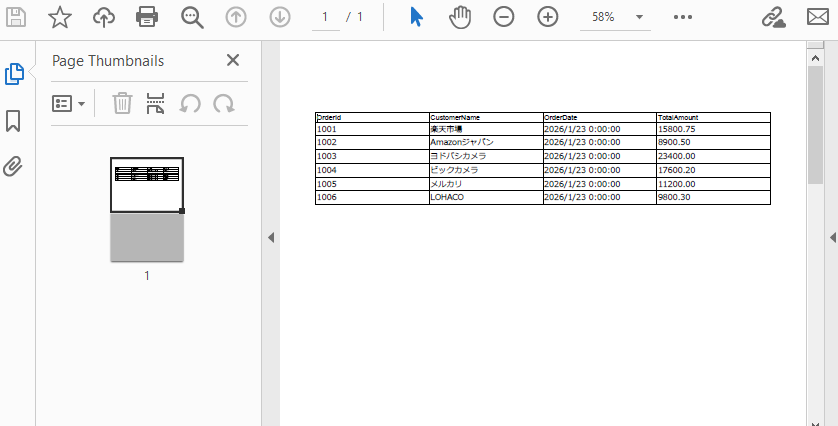
Task: Click the cell reading Amazonジャパン
Action: tap(486, 142)
